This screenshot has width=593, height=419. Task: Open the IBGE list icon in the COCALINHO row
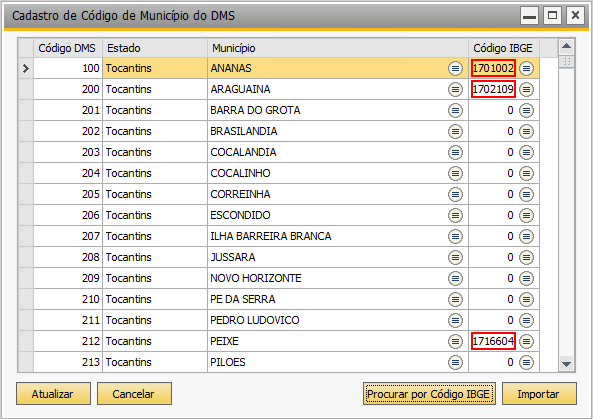526,174
